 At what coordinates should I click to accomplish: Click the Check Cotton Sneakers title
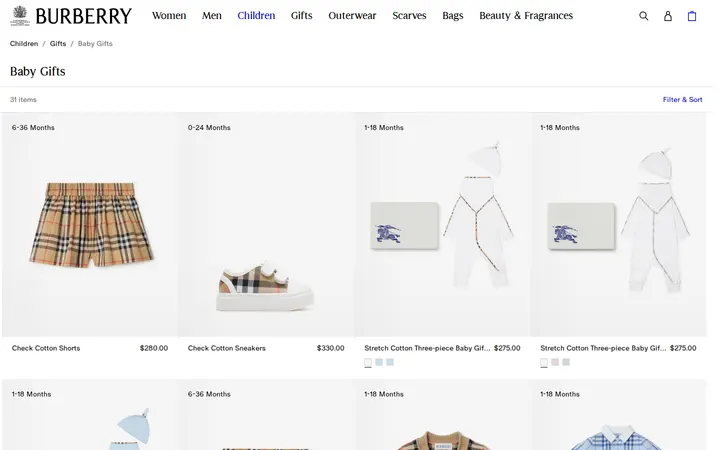click(x=226, y=348)
